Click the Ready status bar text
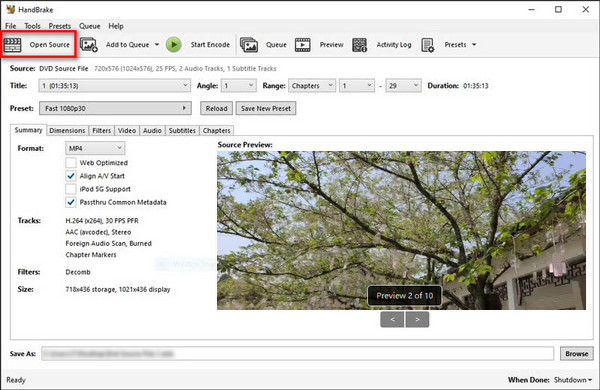600x390 pixels. click(x=16, y=380)
